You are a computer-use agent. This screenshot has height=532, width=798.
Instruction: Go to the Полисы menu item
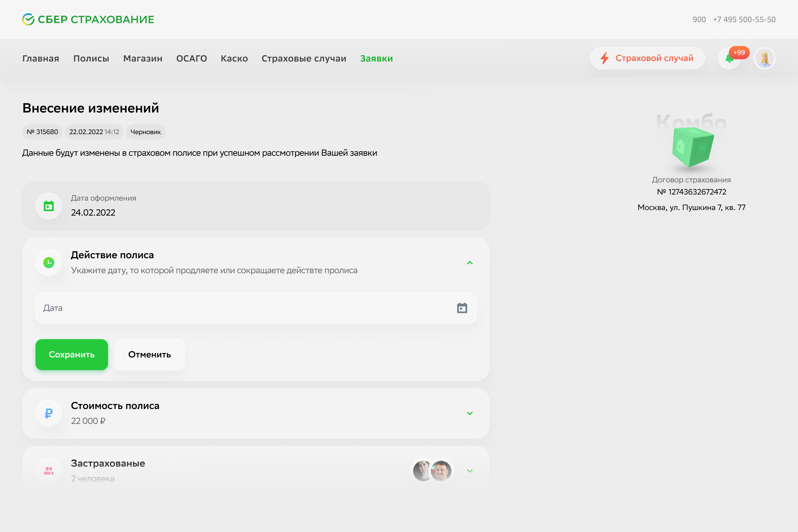pyautogui.click(x=91, y=58)
